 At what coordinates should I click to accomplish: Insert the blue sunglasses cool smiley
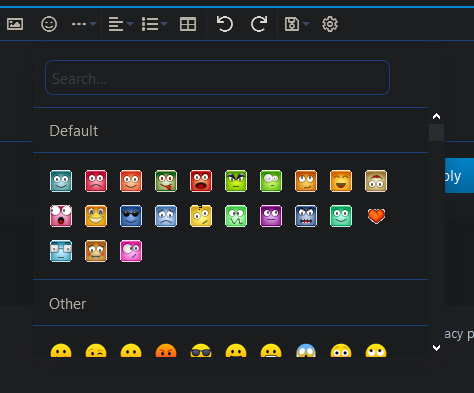point(131,216)
